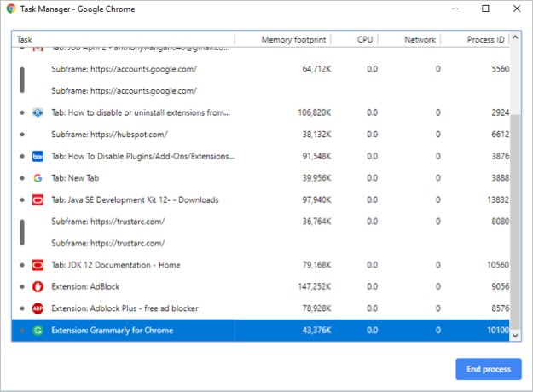The height and width of the screenshot is (392, 533).
Task: Click scrollbar down arrow
Action: pyautogui.click(x=515, y=335)
